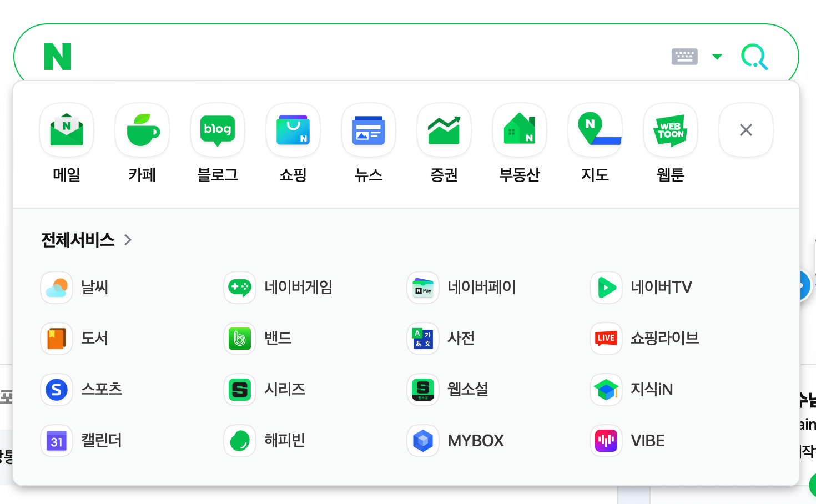The image size is (816, 504).
Task: Open the 전체서비스 heading link
Action: pyautogui.click(x=78, y=240)
